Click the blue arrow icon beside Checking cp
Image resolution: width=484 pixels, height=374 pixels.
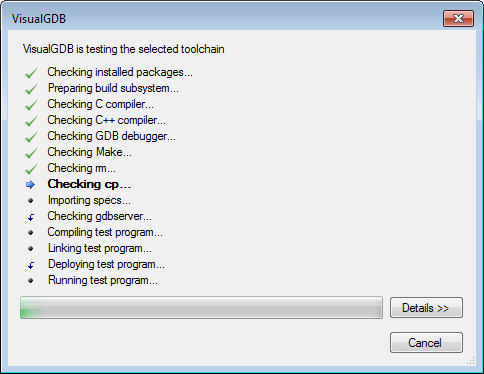(x=30, y=185)
